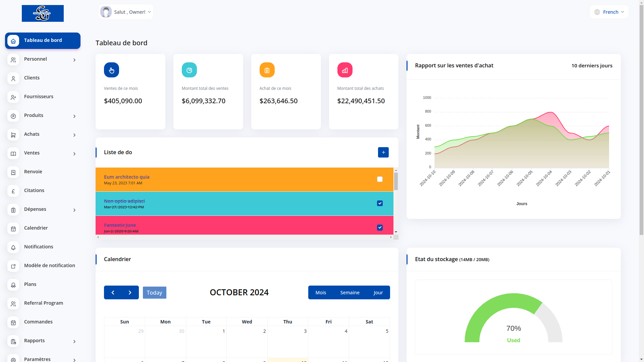Click the plus icon in Liste de do

(x=383, y=152)
